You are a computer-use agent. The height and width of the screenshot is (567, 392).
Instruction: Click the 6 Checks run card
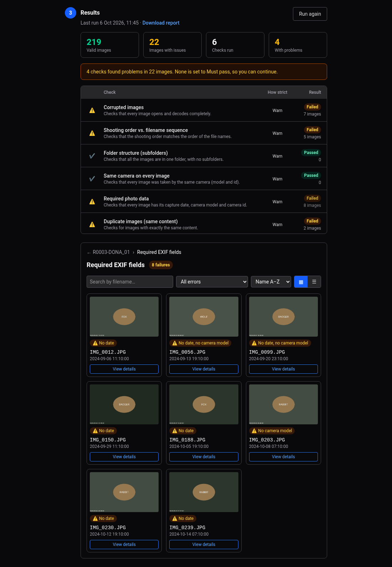click(x=235, y=45)
